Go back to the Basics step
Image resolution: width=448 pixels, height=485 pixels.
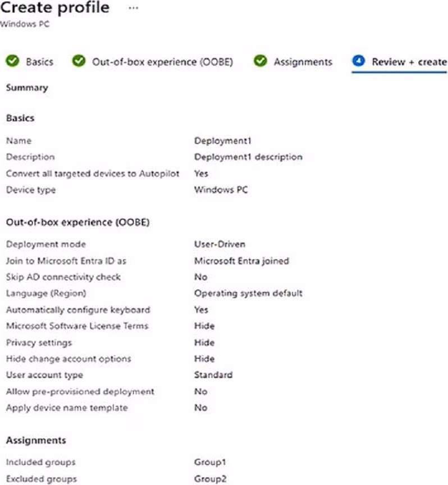click(x=39, y=62)
